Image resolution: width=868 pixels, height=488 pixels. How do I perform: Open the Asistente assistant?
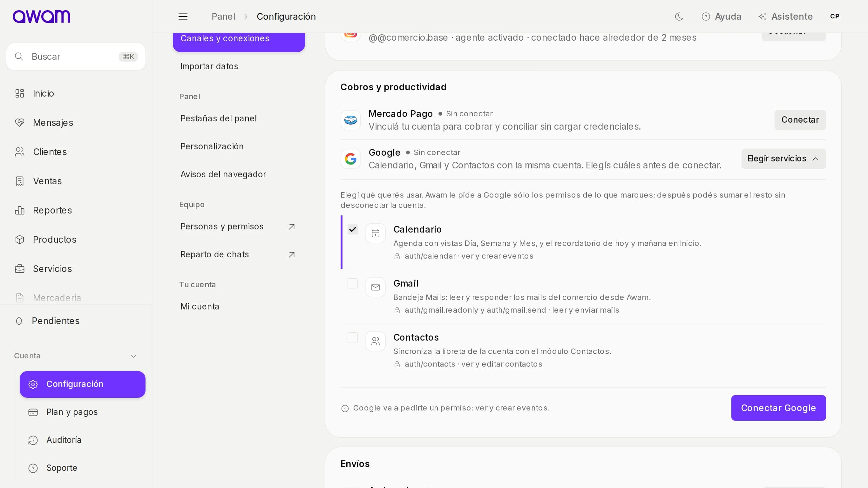[x=785, y=16]
